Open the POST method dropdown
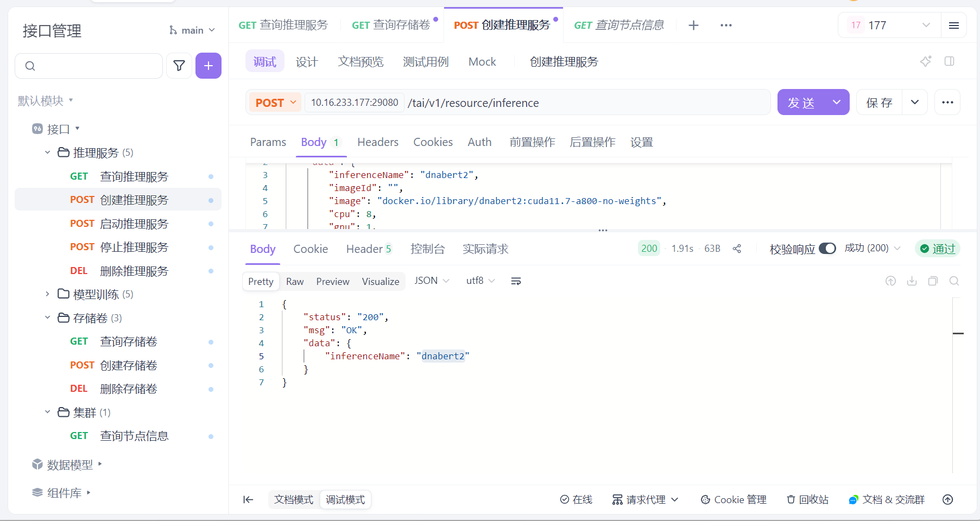The height and width of the screenshot is (521, 980). [275, 103]
